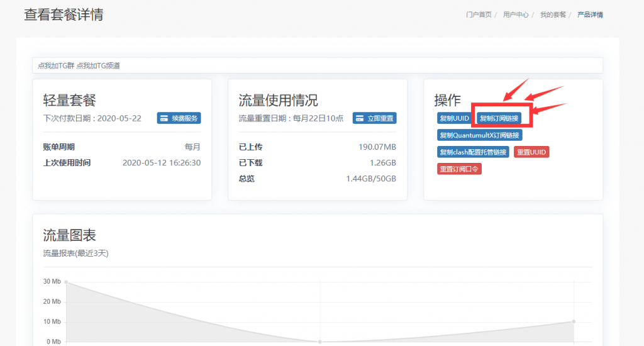Click the downloaded value 1.26GB
This screenshot has width=644, height=346.
coord(383,163)
